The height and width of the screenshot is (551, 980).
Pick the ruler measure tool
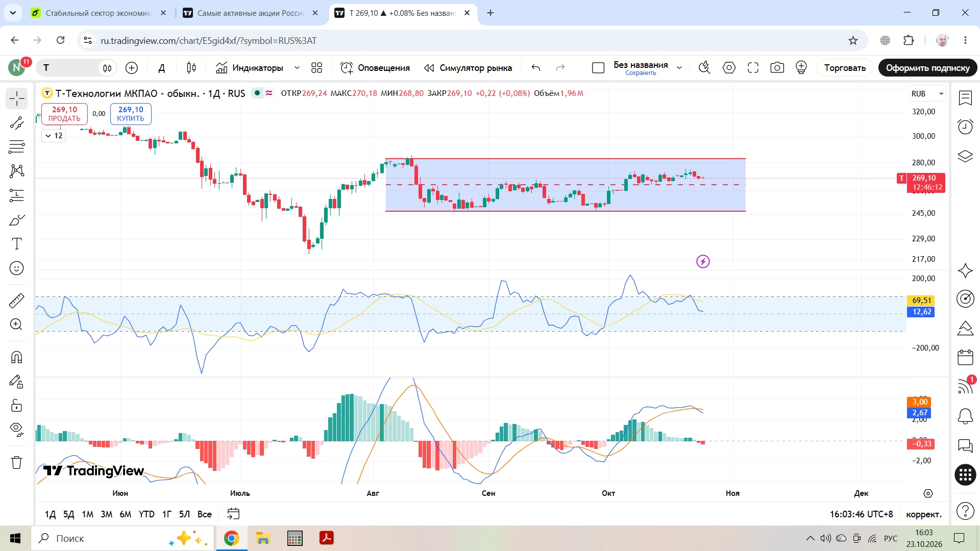17,300
